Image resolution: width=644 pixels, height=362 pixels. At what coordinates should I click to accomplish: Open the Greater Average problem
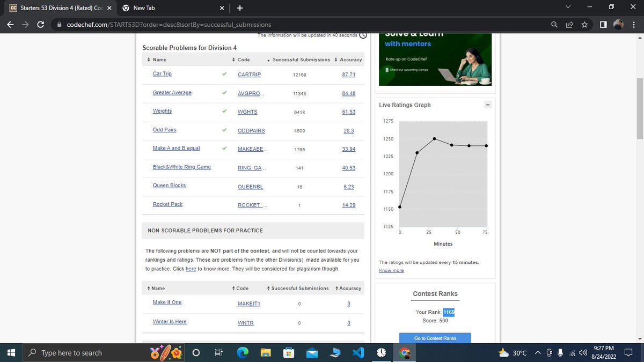click(172, 92)
